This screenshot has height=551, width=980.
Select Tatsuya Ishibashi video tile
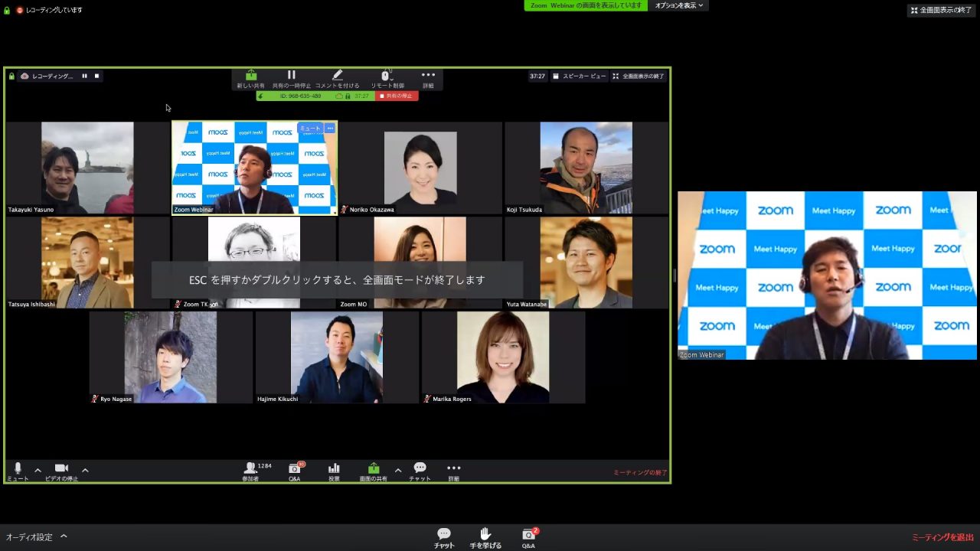(x=87, y=262)
